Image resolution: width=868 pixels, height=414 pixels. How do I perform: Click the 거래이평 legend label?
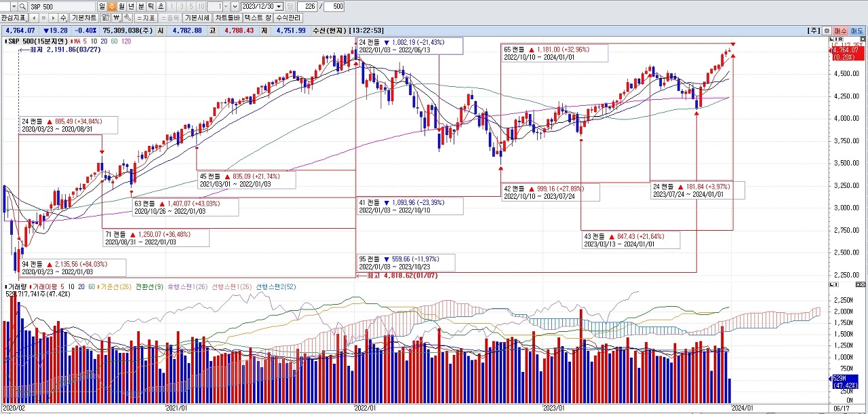tap(45, 286)
